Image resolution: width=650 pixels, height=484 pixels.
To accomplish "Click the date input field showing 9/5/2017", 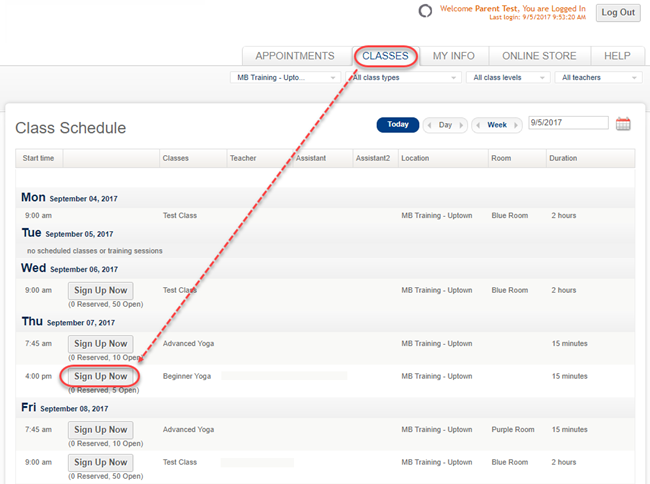I will coord(568,123).
